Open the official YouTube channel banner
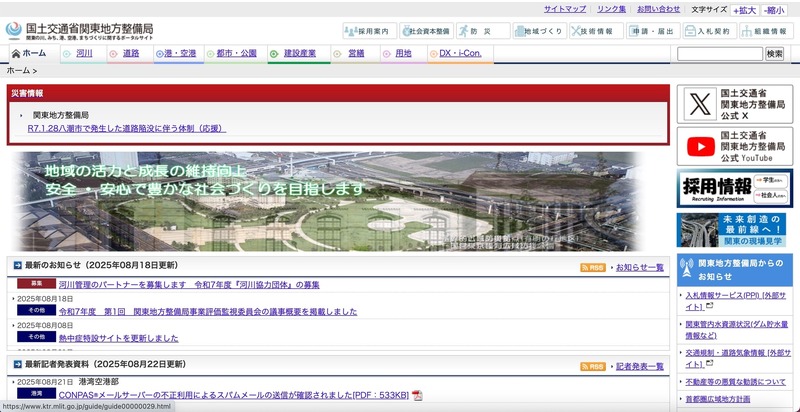Viewport: 800px width, 412px height. (x=734, y=145)
